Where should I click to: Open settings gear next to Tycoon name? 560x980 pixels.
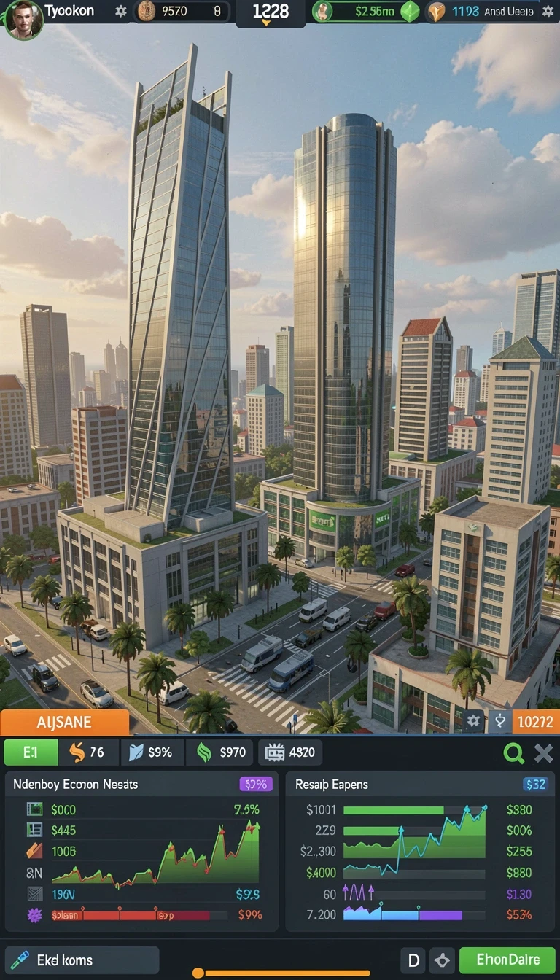(x=121, y=12)
